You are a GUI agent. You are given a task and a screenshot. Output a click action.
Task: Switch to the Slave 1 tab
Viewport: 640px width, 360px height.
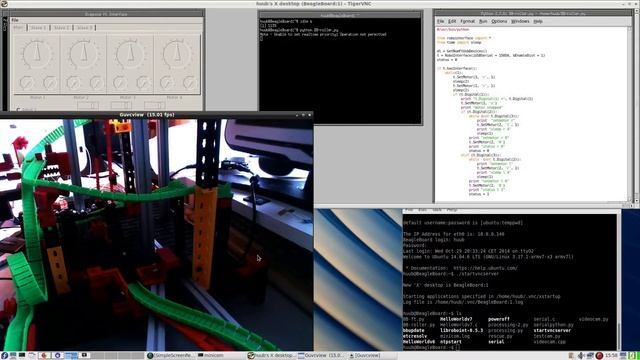pyautogui.click(x=39, y=28)
